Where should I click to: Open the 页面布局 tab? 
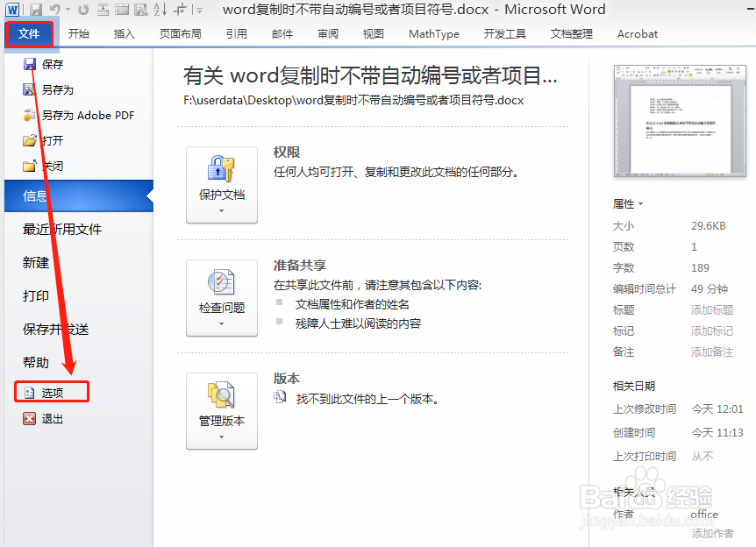point(181,33)
